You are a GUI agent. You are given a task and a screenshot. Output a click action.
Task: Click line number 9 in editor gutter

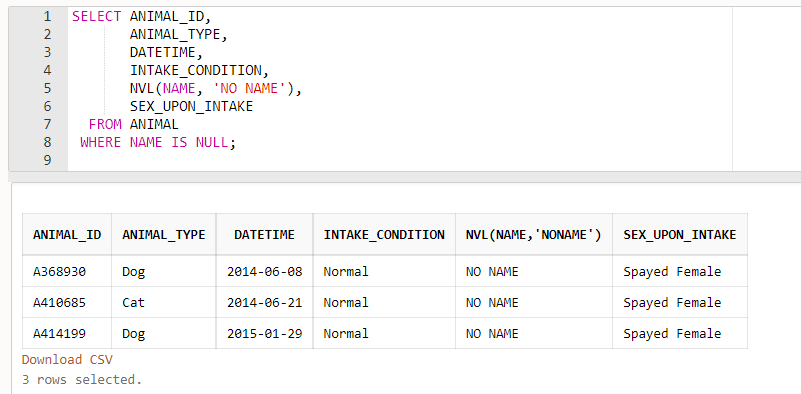pyautogui.click(x=47, y=160)
